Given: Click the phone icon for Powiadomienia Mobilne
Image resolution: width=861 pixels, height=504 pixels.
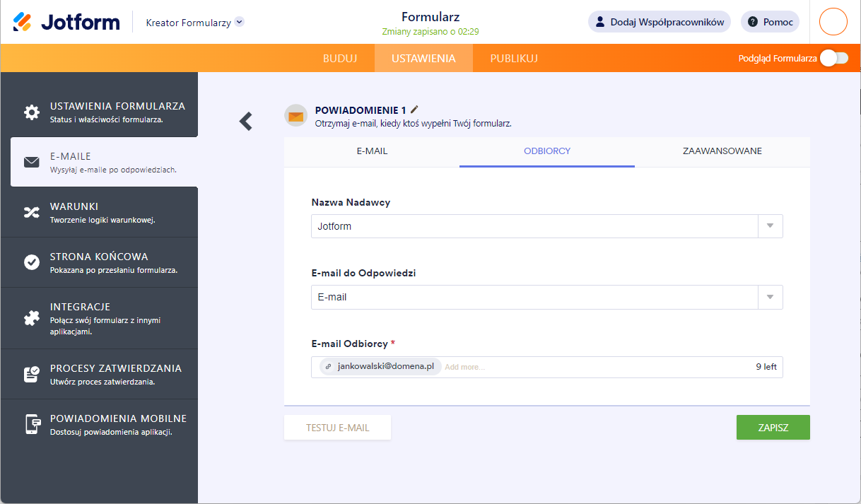Looking at the screenshot, I should click(32, 424).
